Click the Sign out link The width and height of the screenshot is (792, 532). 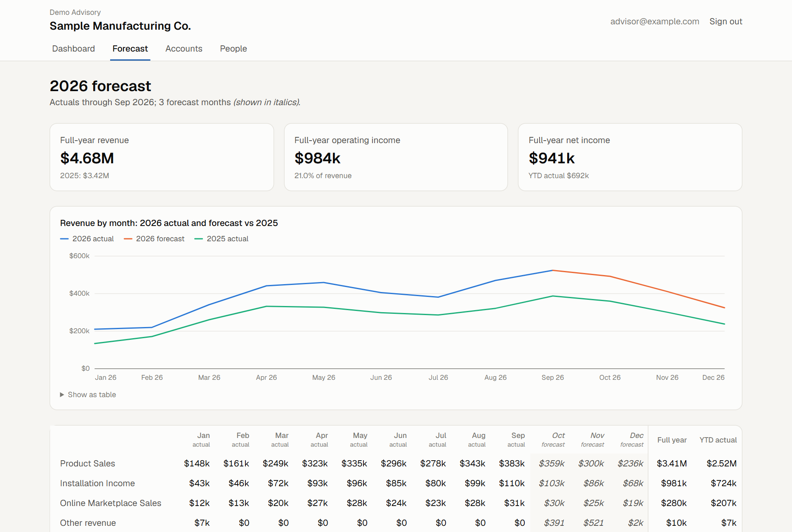(x=726, y=21)
